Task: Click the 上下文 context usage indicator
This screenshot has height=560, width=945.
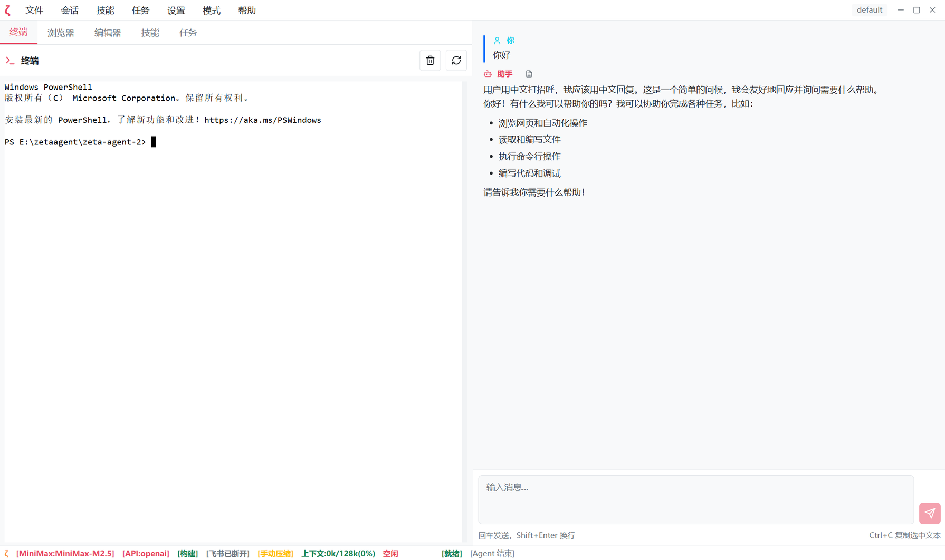Action: (338, 554)
